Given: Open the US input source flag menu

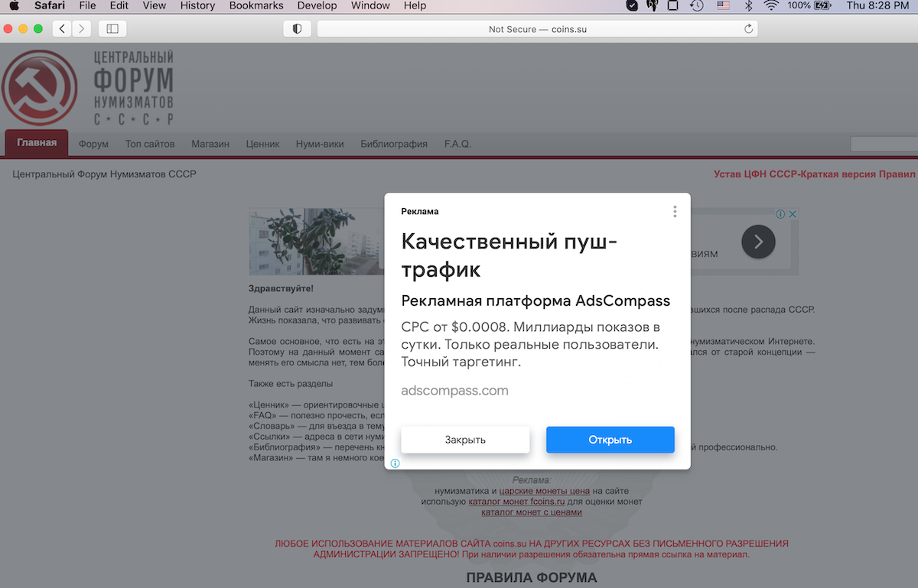Looking at the screenshot, I should pos(723,6).
